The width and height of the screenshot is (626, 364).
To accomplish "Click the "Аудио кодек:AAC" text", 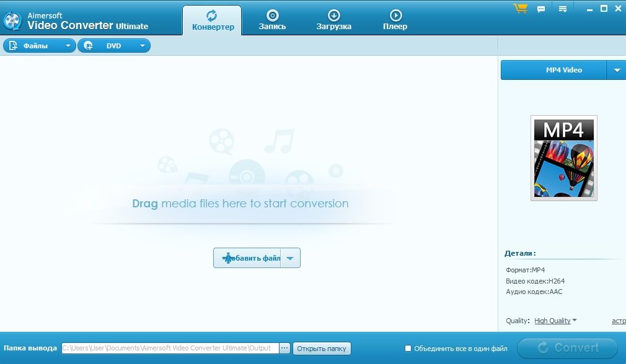I will (x=534, y=292).
